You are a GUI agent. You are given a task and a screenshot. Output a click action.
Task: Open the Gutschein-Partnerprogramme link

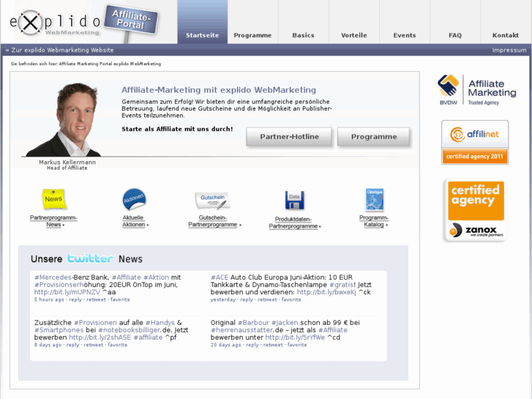214,221
